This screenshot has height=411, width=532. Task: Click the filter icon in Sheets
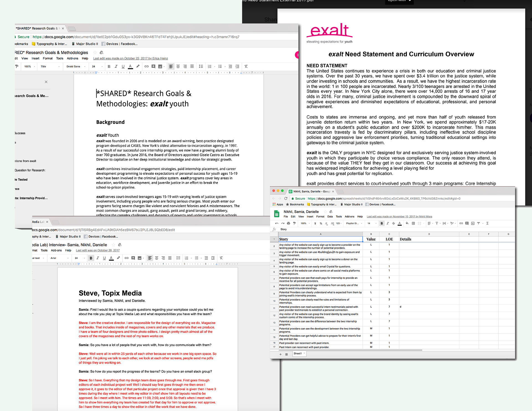coord(479,223)
